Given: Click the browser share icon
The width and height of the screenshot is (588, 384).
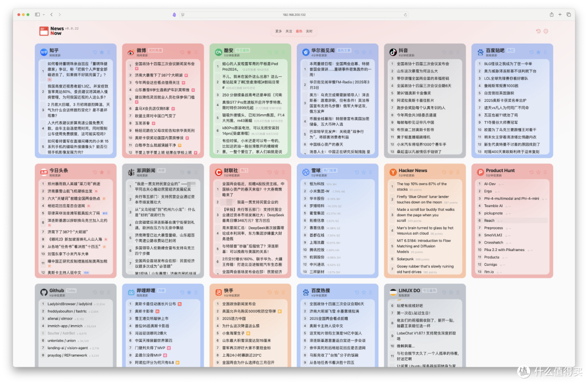Looking at the screenshot, I should click(552, 15).
